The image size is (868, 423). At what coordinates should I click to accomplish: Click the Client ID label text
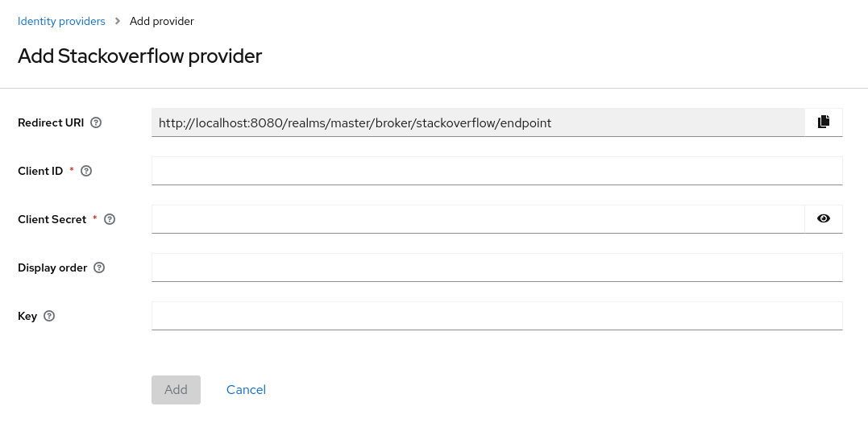click(x=40, y=171)
